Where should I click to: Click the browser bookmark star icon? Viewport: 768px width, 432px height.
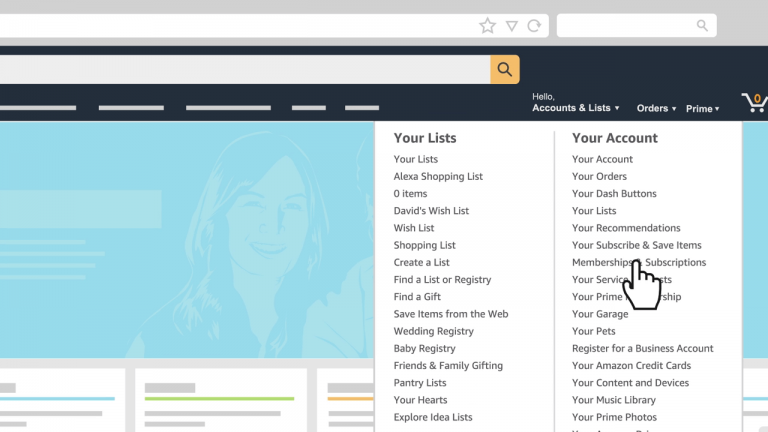(x=487, y=25)
